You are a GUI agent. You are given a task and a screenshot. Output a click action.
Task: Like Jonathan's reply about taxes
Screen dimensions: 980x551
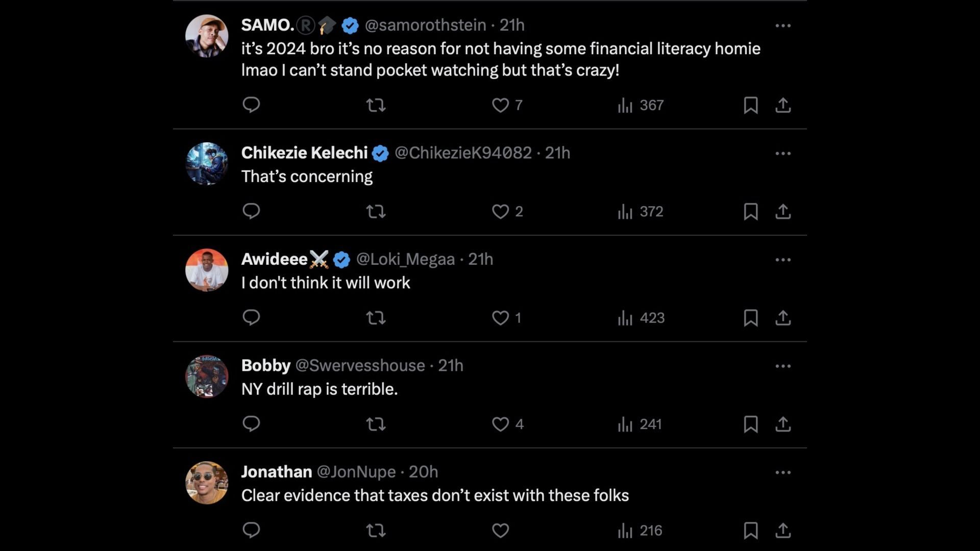tap(501, 530)
